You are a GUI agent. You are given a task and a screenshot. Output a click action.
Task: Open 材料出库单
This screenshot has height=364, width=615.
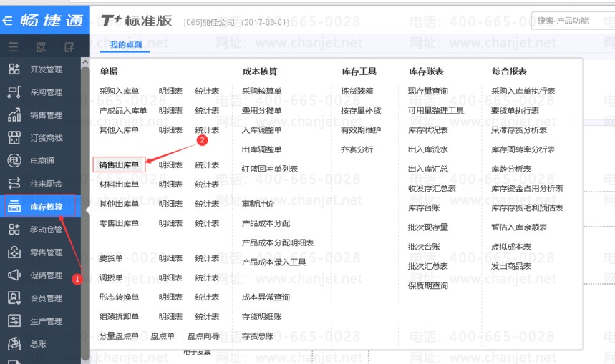tap(119, 185)
